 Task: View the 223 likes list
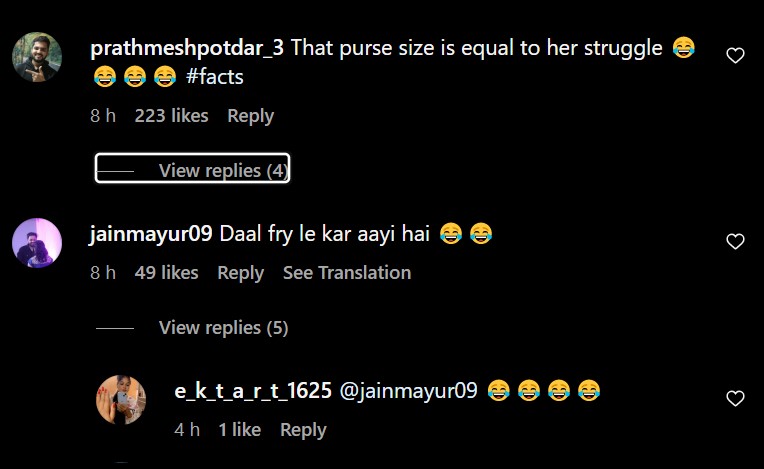172,116
